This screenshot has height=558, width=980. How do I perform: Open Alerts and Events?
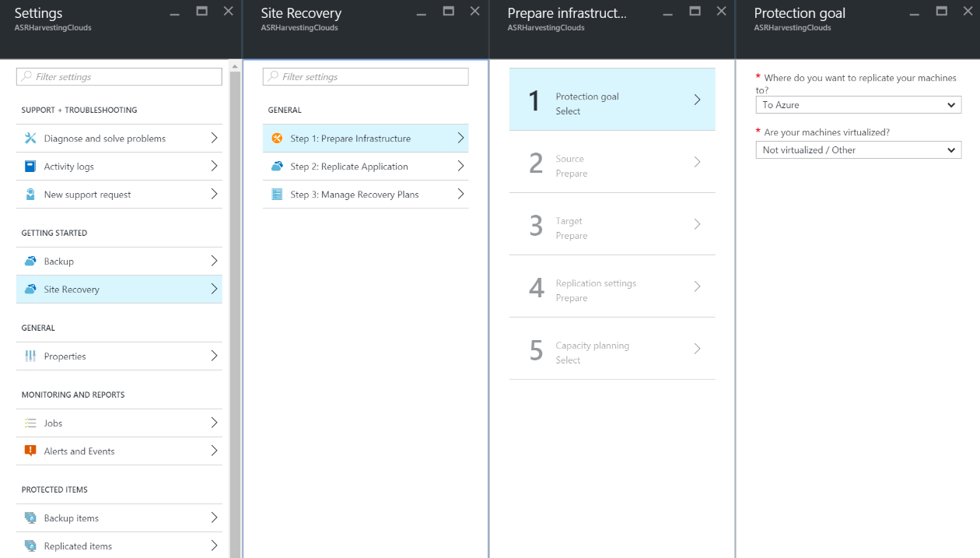pyautogui.click(x=119, y=451)
